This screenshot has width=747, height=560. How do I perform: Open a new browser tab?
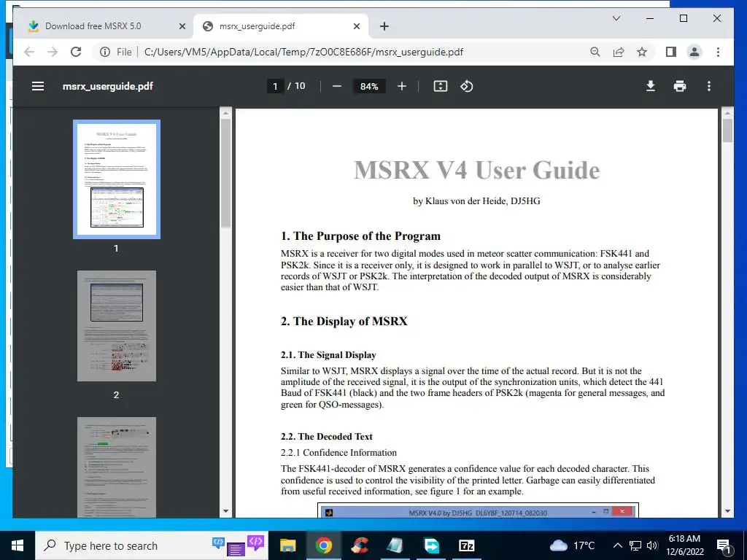384,26
